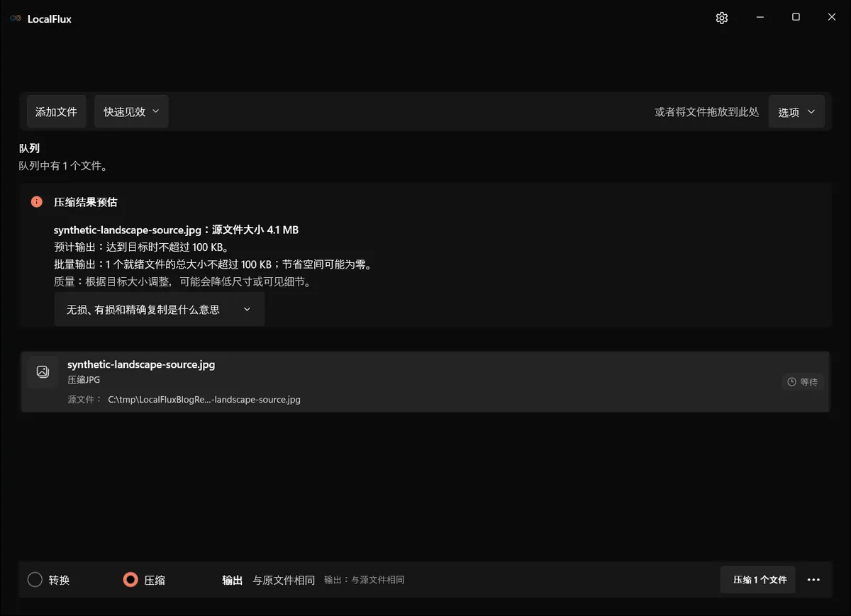
Task: Maximize the LocalFlux window
Action: pyautogui.click(x=796, y=18)
